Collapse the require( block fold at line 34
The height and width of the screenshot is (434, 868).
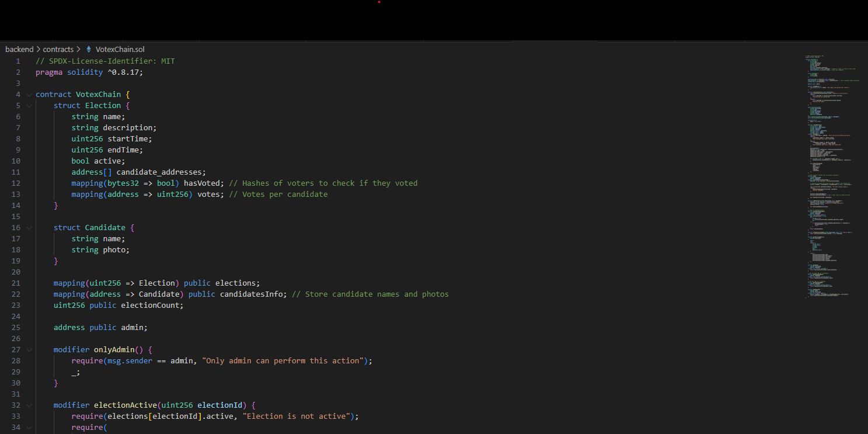29,428
